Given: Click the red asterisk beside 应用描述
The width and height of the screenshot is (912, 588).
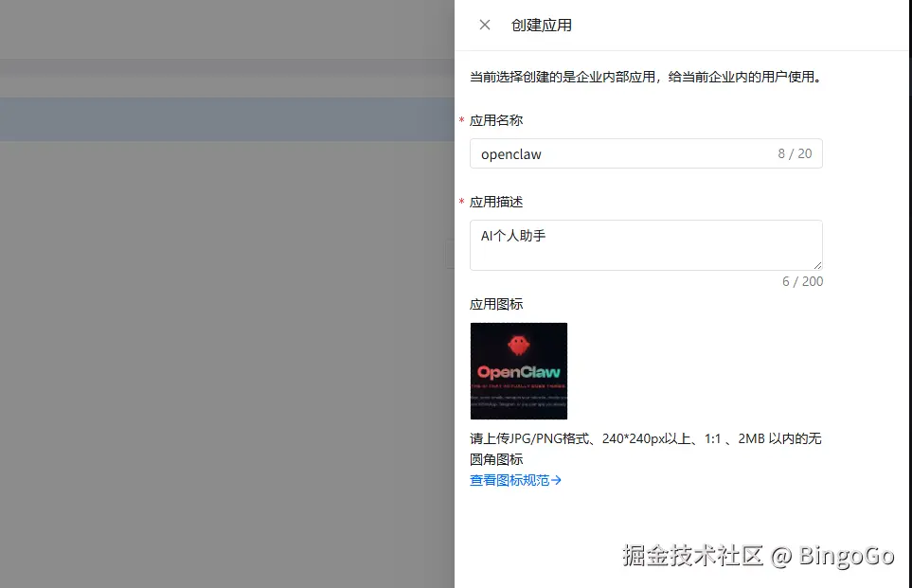Looking at the screenshot, I should click(x=463, y=202).
